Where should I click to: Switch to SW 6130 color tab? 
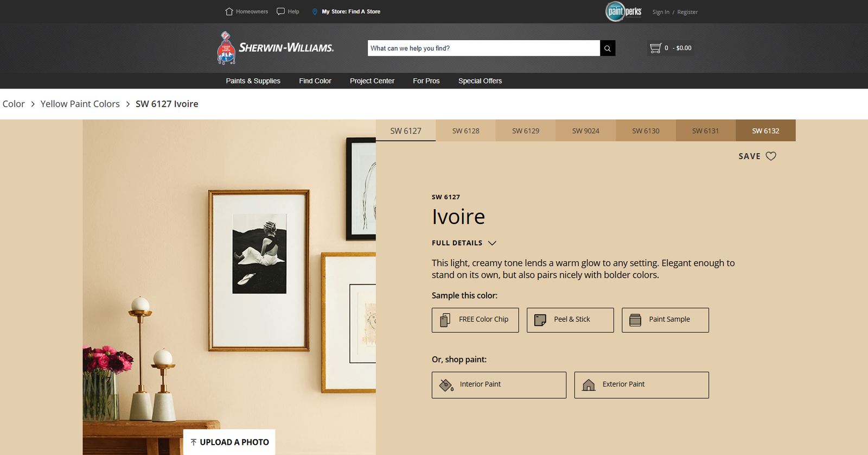646,130
